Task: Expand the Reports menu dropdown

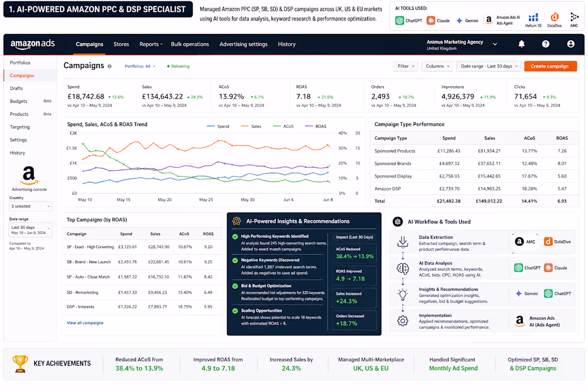Action: coord(151,44)
